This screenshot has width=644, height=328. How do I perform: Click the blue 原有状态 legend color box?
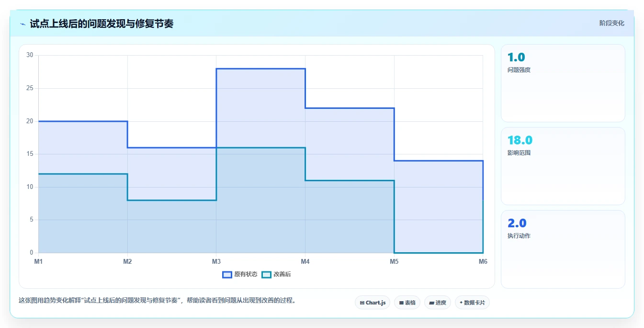227,275
